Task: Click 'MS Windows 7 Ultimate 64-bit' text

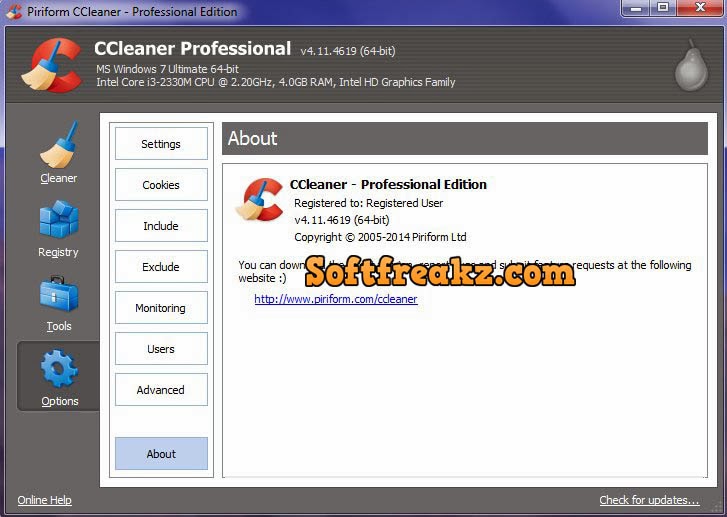Action: (x=167, y=69)
